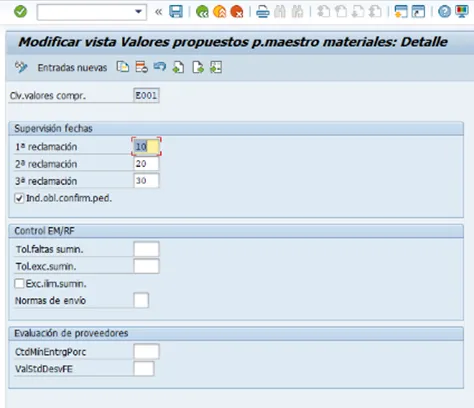This screenshot has width=474, height=408.
Task: Click the orange Exit icon
Action: (x=219, y=12)
